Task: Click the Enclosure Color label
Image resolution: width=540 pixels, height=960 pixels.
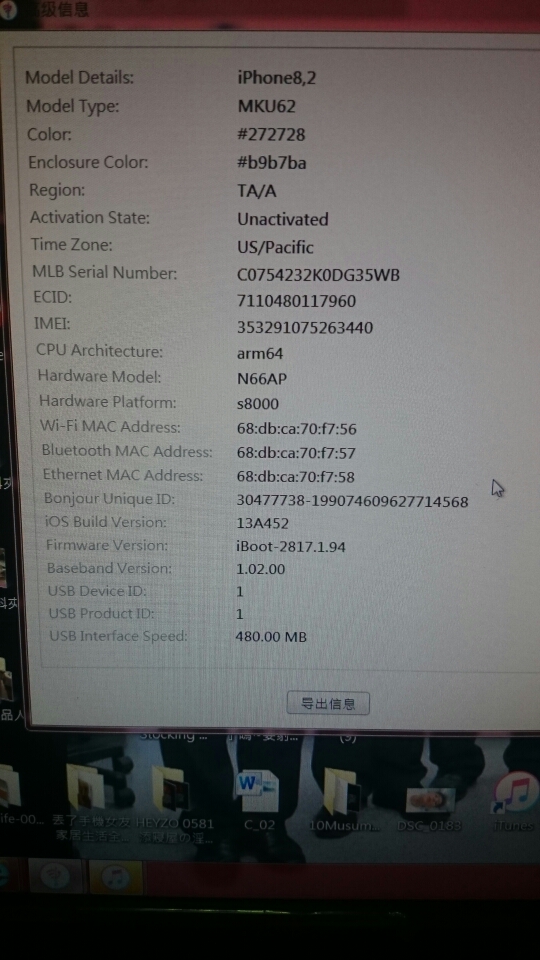Action: coord(88,162)
